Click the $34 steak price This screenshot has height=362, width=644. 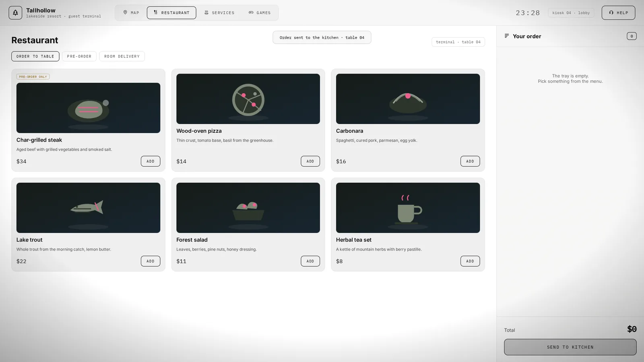click(x=21, y=161)
